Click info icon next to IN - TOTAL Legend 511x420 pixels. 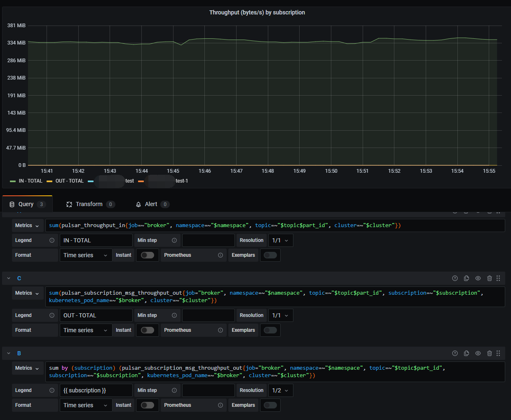click(52, 240)
